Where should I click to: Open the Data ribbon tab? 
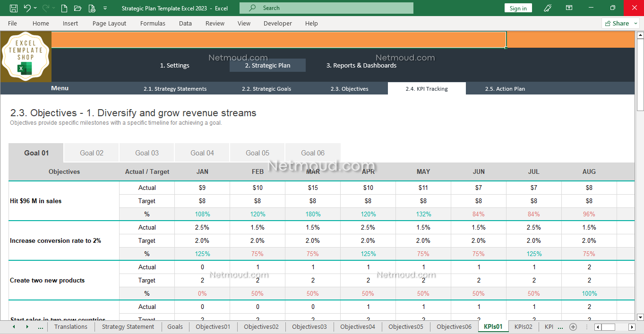[x=185, y=24]
